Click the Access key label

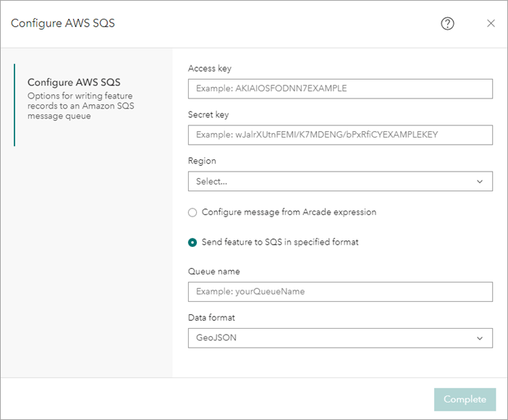tap(210, 69)
